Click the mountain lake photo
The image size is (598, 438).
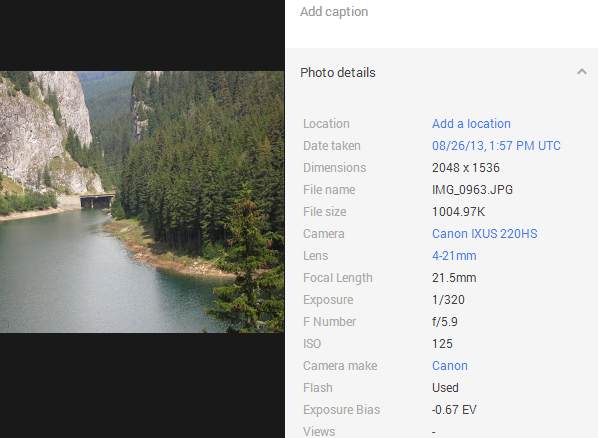142,202
